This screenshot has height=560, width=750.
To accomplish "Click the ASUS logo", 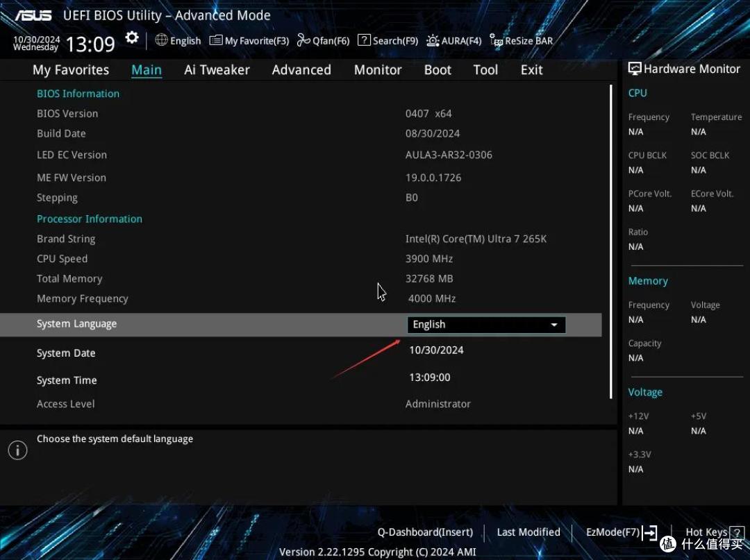I will click(33, 15).
